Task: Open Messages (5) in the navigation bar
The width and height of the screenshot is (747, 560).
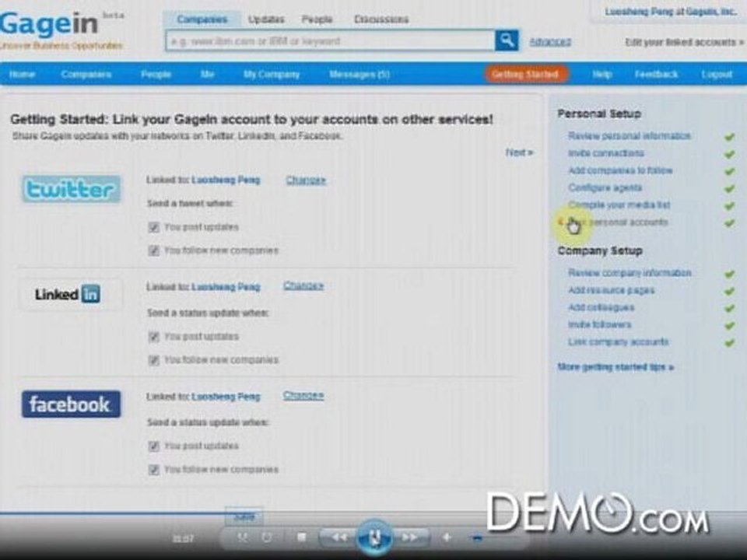Action: (359, 75)
